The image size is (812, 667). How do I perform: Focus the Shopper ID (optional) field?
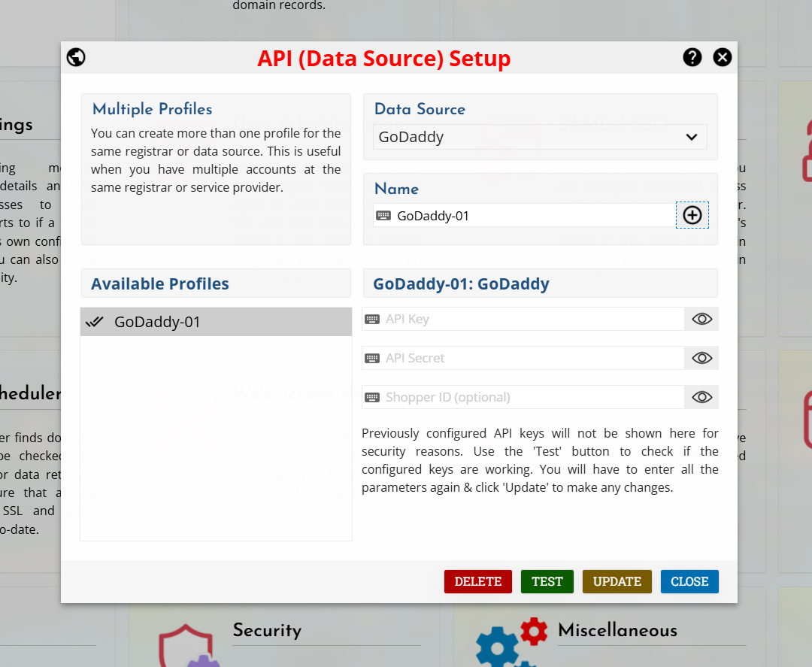coord(523,397)
